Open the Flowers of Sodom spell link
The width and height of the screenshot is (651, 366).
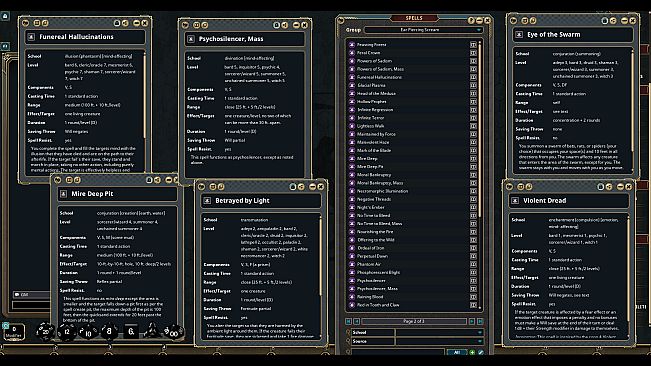tap(352, 61)
